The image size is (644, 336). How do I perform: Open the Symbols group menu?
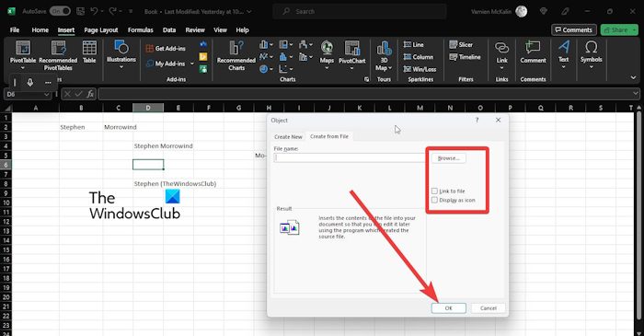(591, 54)
